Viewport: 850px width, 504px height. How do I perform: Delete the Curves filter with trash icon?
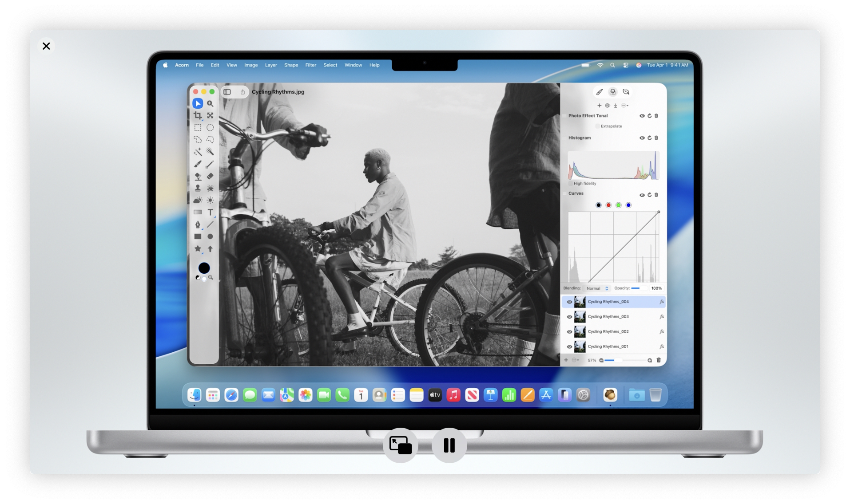(656, 195)
